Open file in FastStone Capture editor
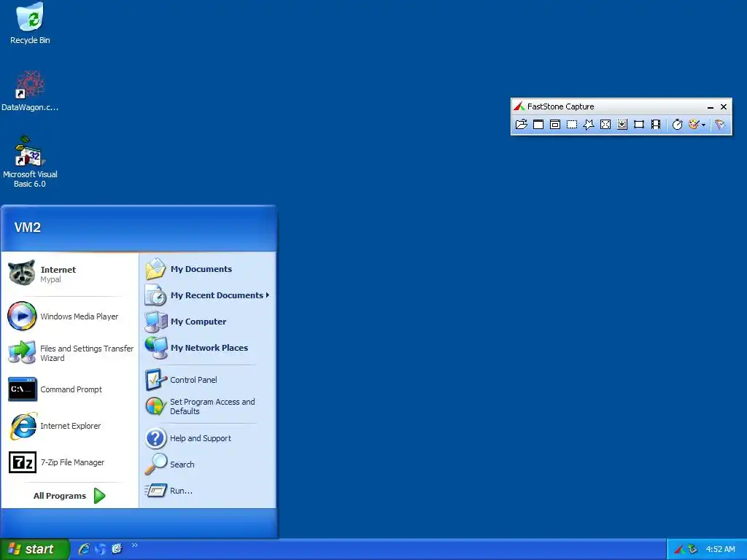This screenshot has width=747, height=560. (x=522, y=124)
